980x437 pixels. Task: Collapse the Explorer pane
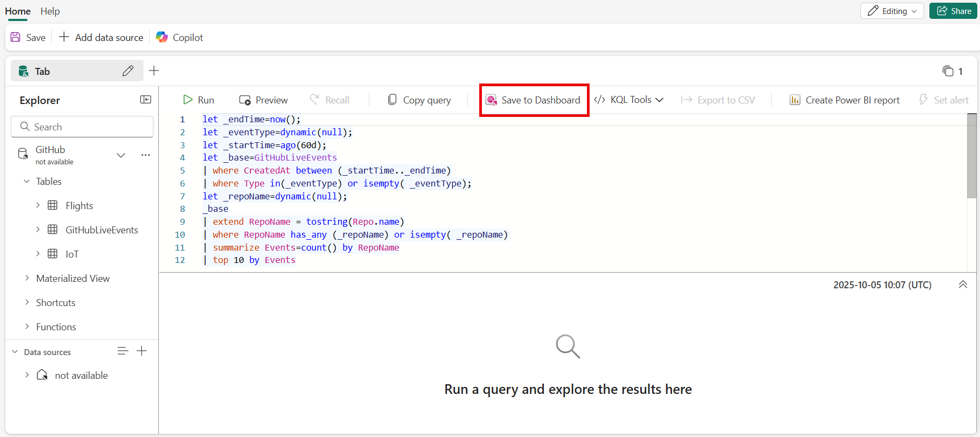[145, 100]
